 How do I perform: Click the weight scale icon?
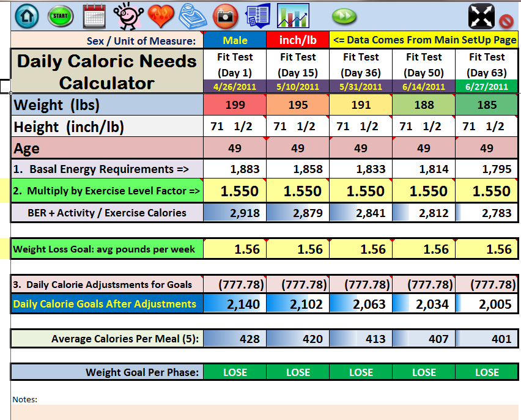193,16
